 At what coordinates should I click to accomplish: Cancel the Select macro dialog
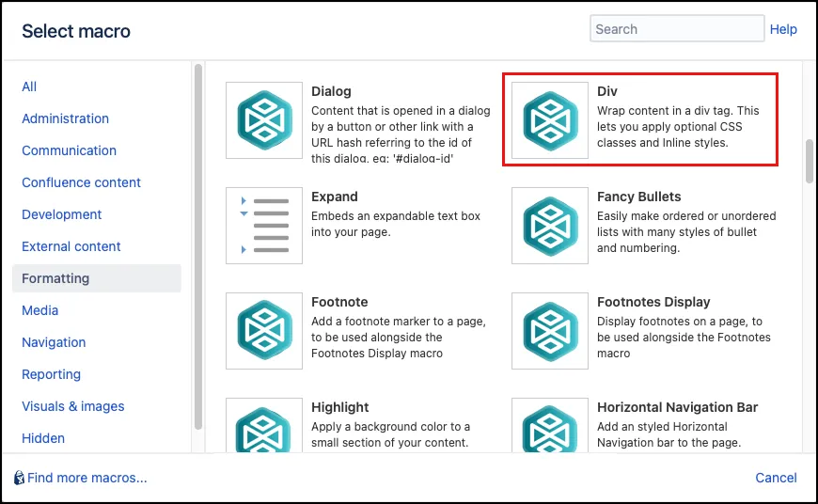776,478
